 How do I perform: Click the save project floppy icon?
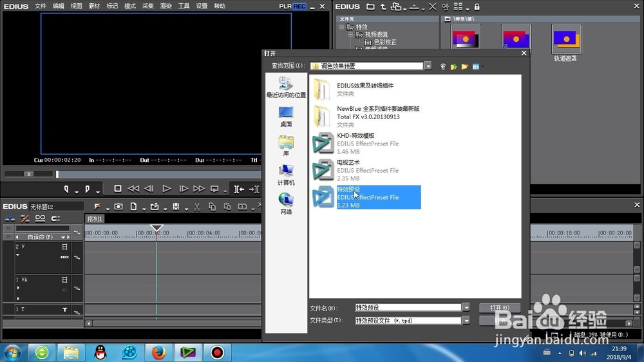click(x=176, y=206)
